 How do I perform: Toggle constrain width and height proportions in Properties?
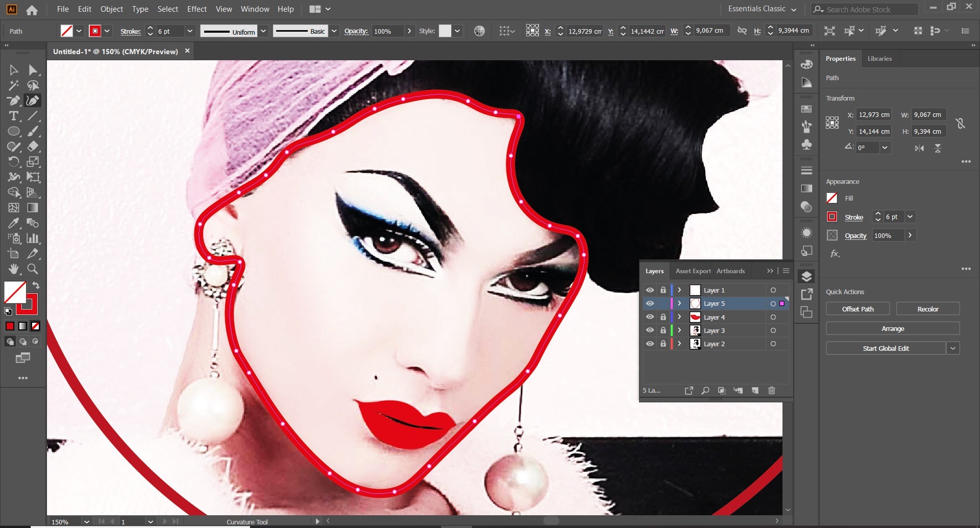[960, 123]
